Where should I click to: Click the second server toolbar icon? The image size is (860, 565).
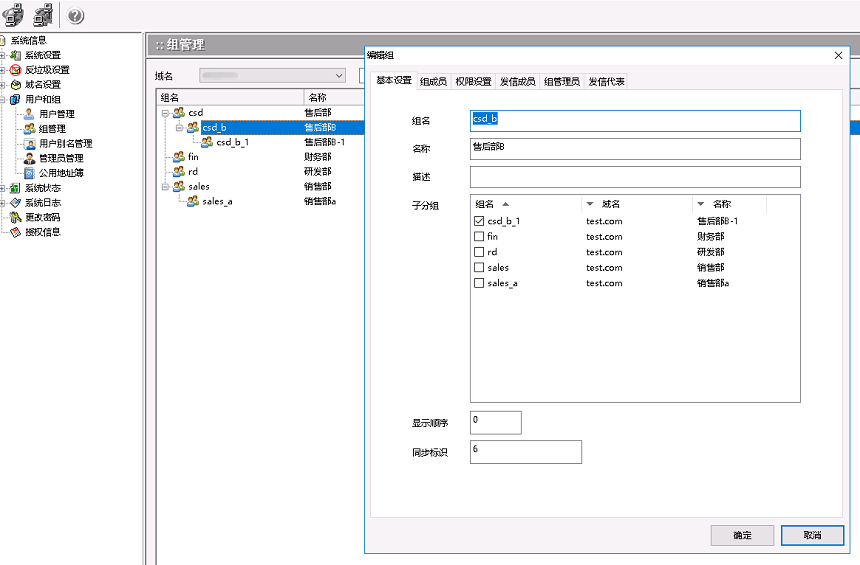click(x=43, y=16)
